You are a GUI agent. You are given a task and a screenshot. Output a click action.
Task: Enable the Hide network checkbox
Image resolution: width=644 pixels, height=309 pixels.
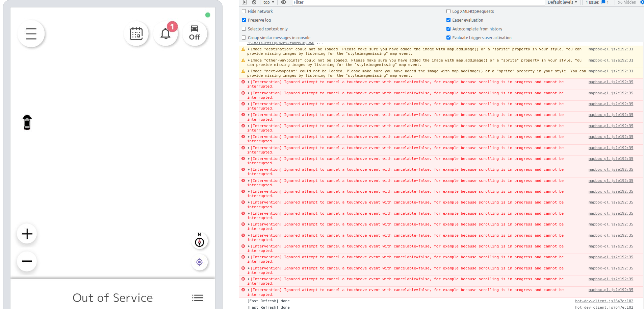(244, 11)
